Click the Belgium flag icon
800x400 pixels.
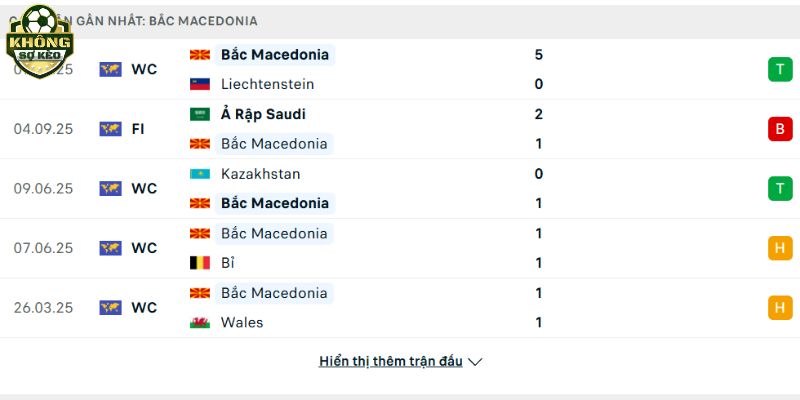tap(200, 263)
